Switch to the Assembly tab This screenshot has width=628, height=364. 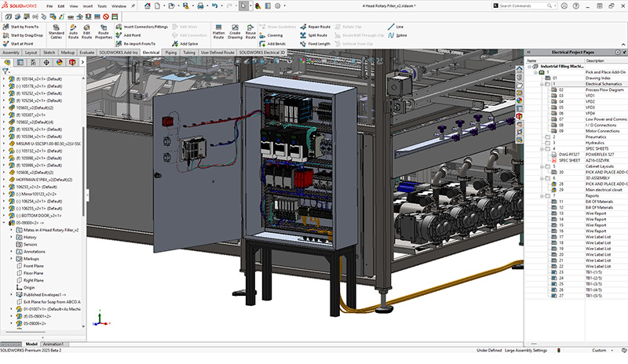pyautogui.click(x=11, y=53)
